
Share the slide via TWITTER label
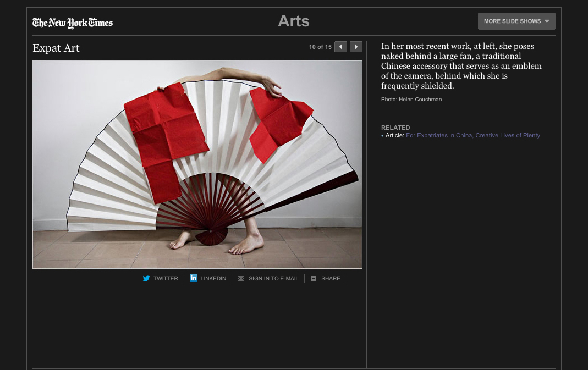coord(166,279)
